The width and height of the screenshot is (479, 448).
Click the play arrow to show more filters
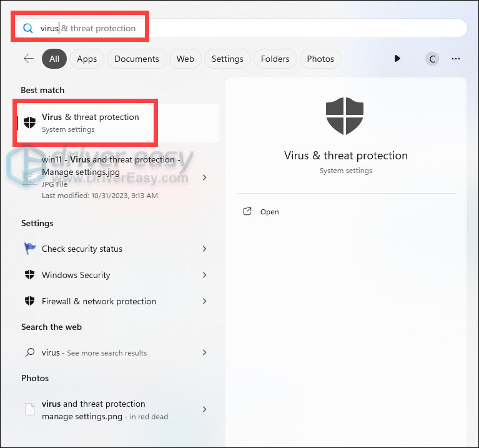pos(397,59)
